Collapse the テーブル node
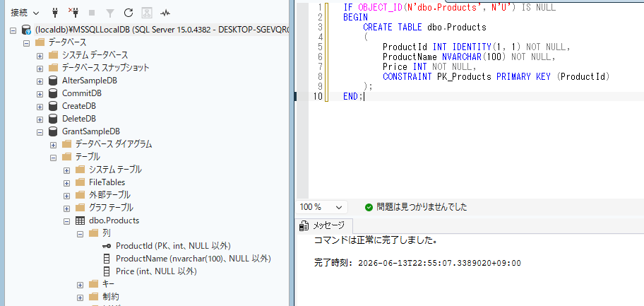This screenshot has height=306, width=644. [x=53, y=158]
